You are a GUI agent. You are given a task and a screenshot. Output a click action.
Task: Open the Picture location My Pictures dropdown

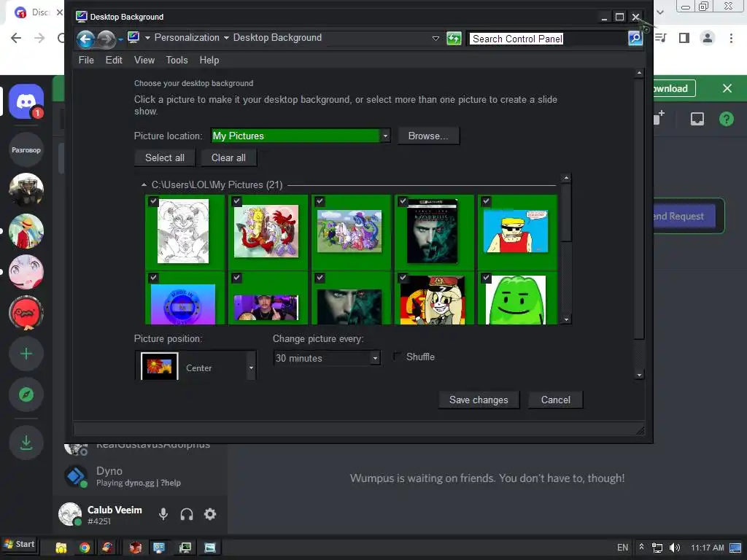point(385,136)
